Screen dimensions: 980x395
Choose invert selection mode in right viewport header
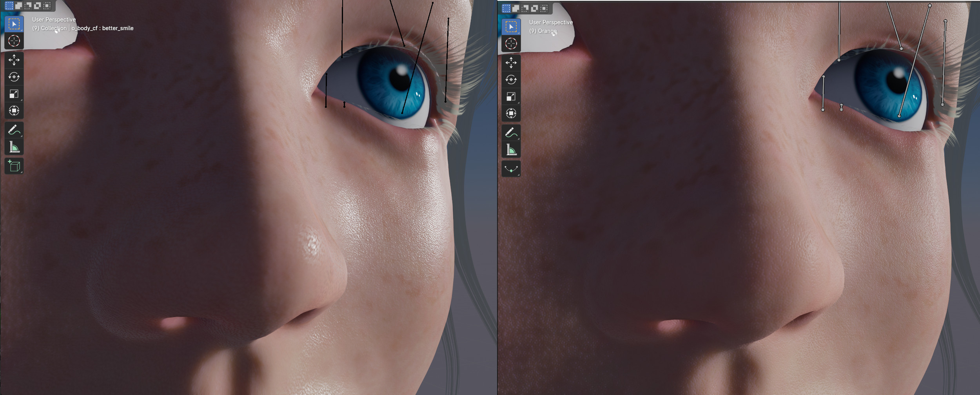(535, 8)
